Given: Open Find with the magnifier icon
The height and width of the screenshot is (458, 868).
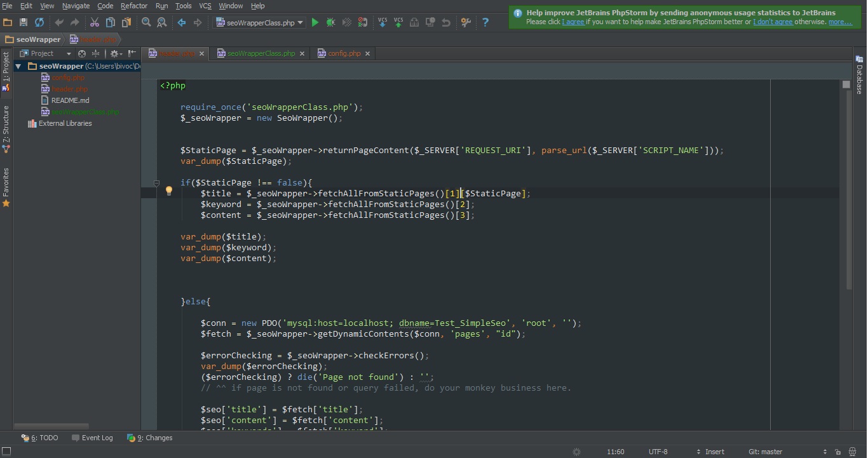Looking at the screenshot, I should (146, 22).
